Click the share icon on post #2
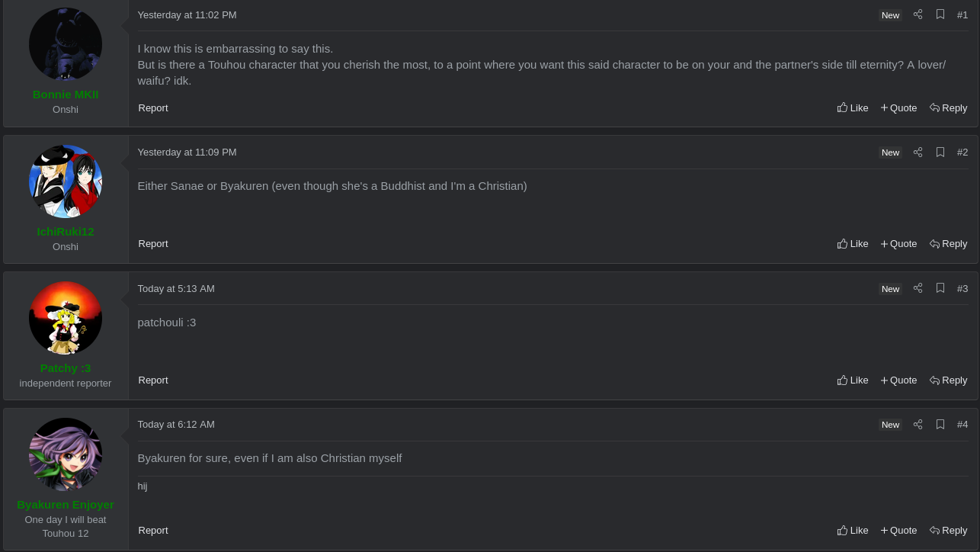 (918, 152)
